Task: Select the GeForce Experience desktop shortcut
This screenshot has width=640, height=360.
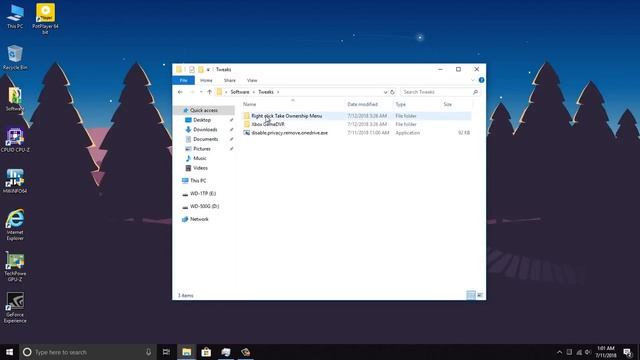Action: pos(15,308)
